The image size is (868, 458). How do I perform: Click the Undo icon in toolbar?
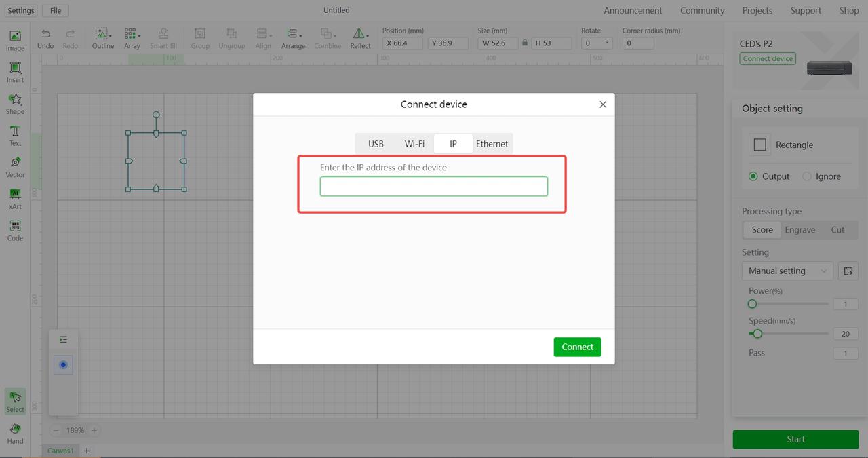coord(45,37)
